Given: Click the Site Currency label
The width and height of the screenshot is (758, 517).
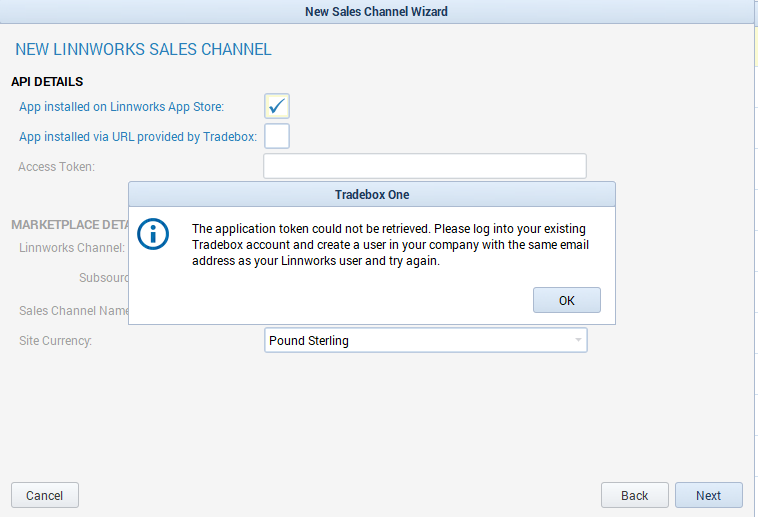Looking at the screenshot, I should (56, 341).
